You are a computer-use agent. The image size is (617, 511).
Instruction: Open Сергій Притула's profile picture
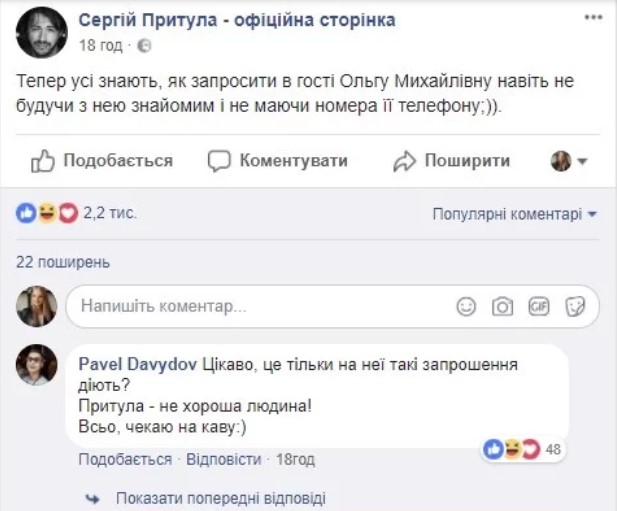(42, 32)
